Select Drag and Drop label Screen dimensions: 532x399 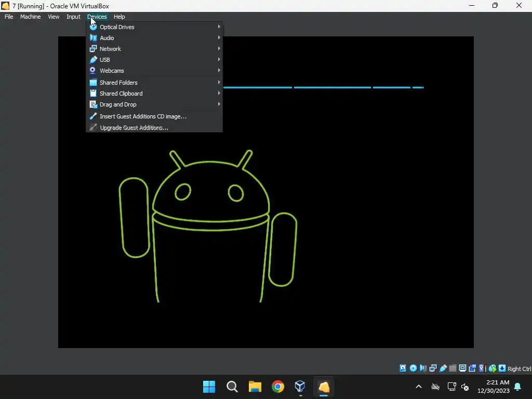(118, 104)
